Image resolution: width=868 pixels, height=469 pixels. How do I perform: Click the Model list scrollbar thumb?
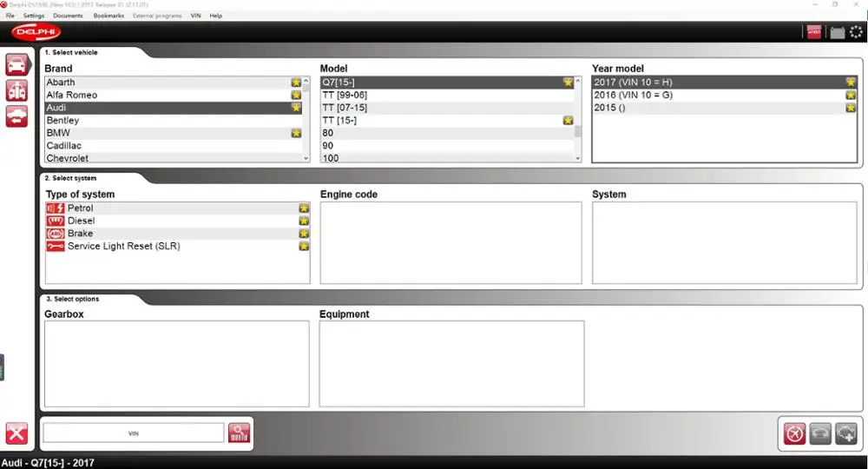click(578, 131)
